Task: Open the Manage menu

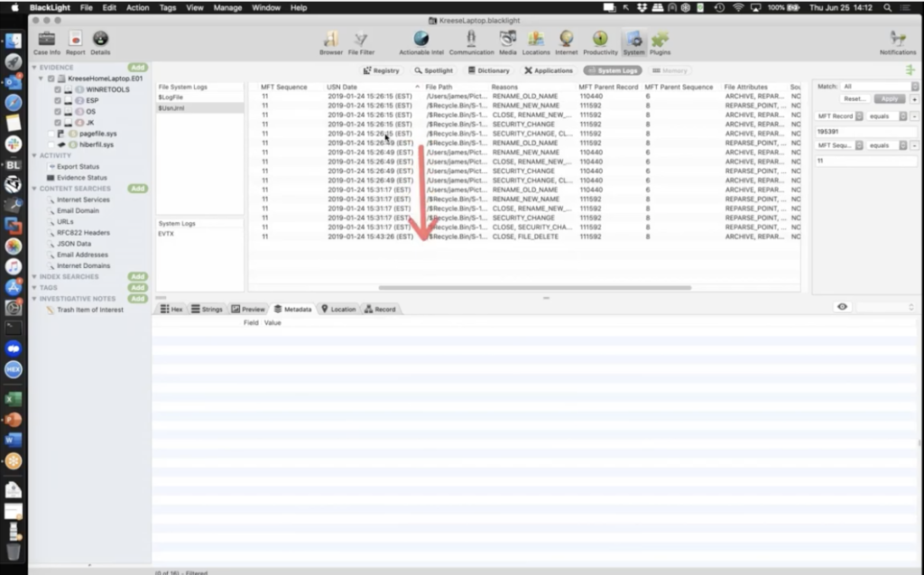Action: (227, 7)
